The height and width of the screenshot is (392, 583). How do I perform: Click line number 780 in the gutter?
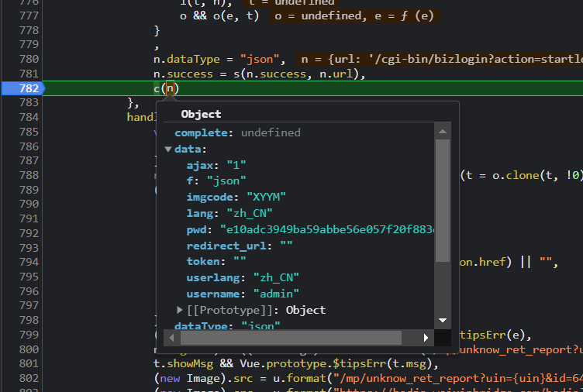pos(29,59)
